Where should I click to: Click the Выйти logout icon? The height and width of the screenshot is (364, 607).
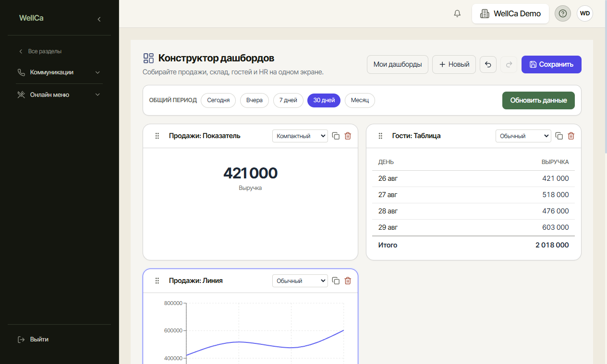21,340
